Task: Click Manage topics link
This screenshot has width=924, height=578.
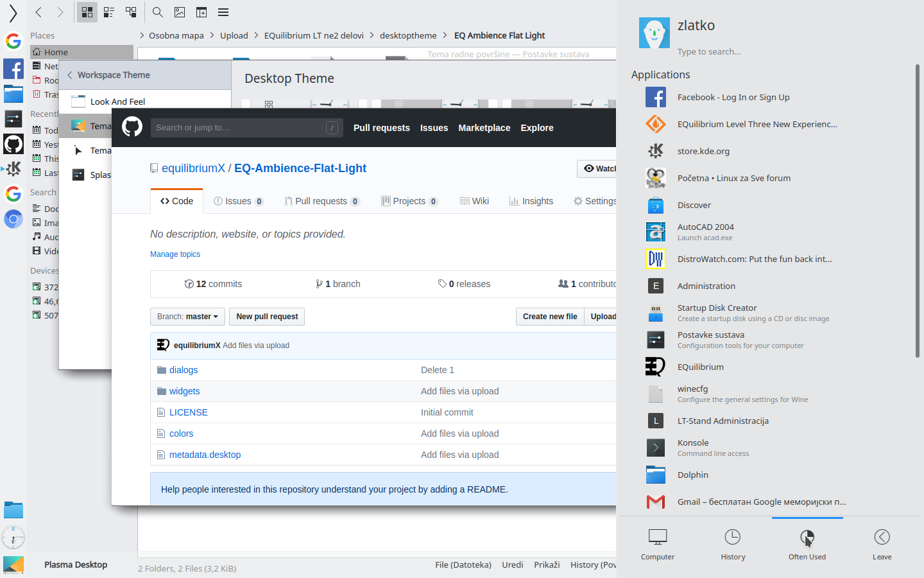Action: (x=175, y=254)
